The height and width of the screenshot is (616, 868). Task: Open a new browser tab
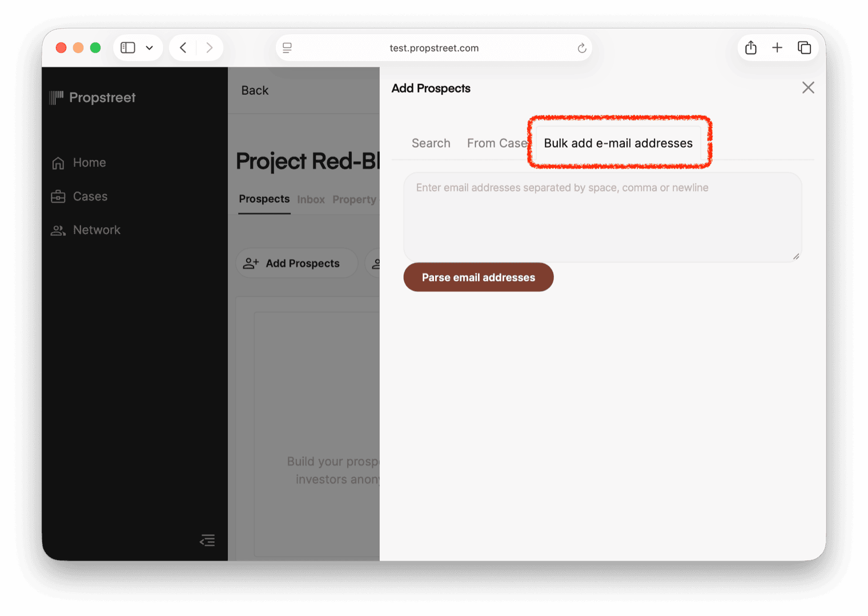(777, 48)
